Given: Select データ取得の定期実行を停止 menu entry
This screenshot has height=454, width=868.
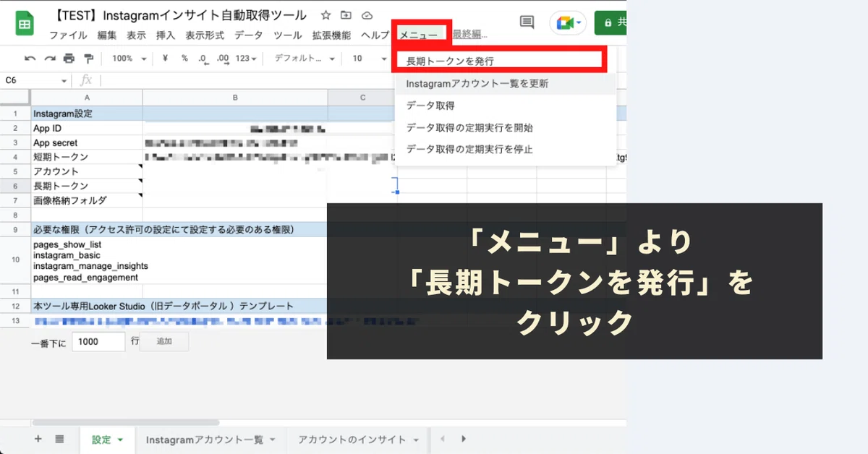Looking at the screenshot, I should click(505, 150).
